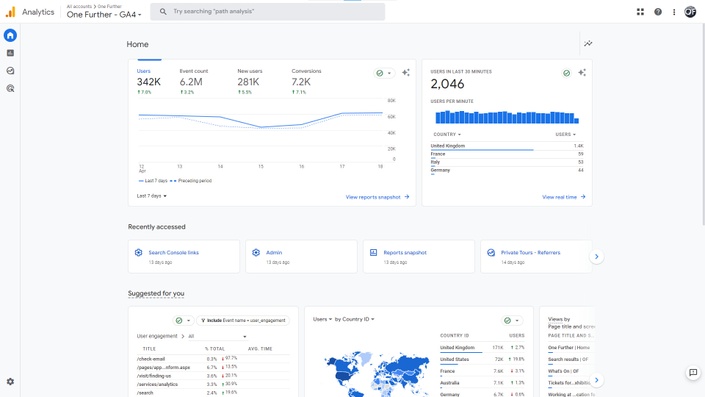Click the Reports snapshot card icon
The height and width of the screenshot is (397, 705).
click(x=373, y=253)
